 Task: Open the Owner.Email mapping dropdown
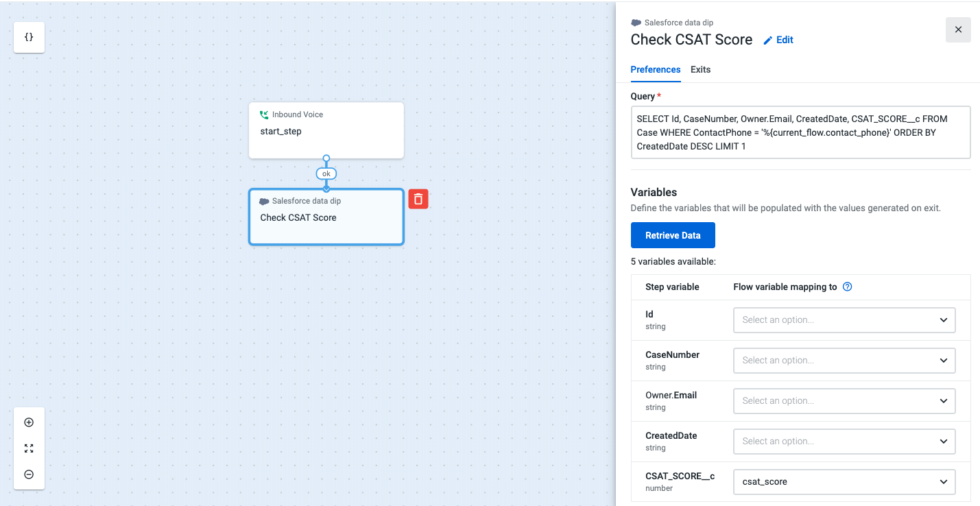click(844, 400)
